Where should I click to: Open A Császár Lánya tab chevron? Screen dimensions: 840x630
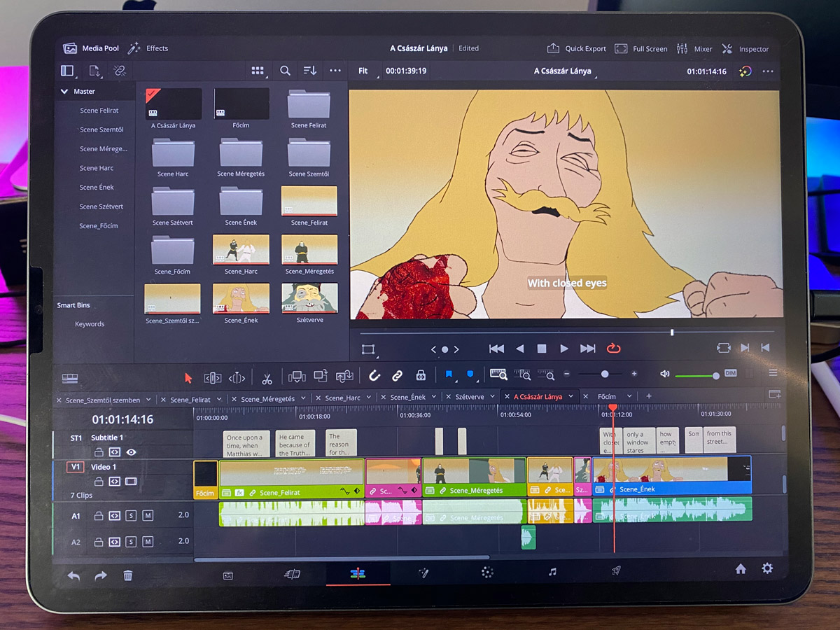coord(570,396)
